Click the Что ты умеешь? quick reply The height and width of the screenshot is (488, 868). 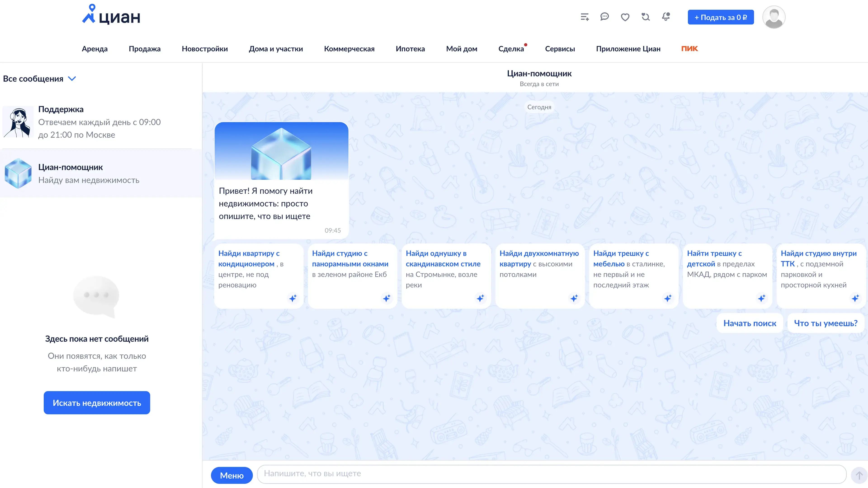point(826,323)
